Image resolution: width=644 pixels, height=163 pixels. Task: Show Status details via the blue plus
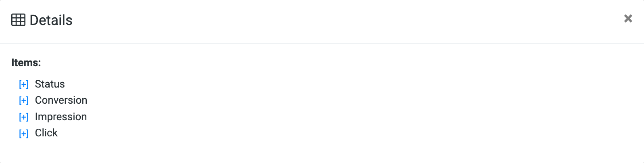(x=24, y=84)
